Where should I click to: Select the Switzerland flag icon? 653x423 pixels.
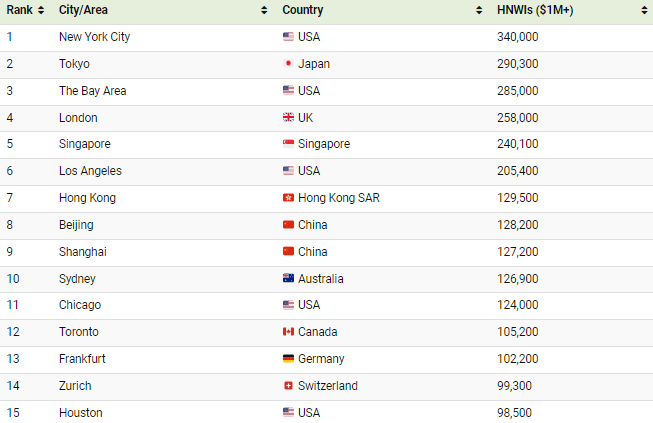click(288, 386)
